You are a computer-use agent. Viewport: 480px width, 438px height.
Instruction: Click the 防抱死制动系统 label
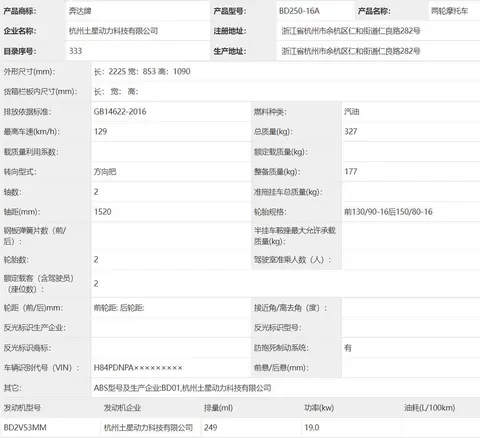[281, 348]
